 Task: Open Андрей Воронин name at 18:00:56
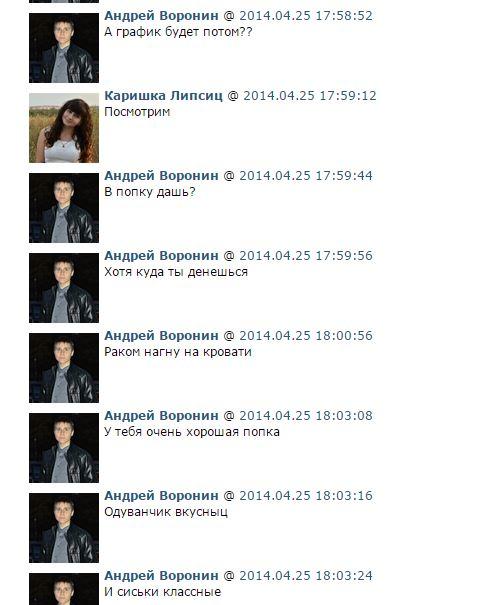pos(161,336)
